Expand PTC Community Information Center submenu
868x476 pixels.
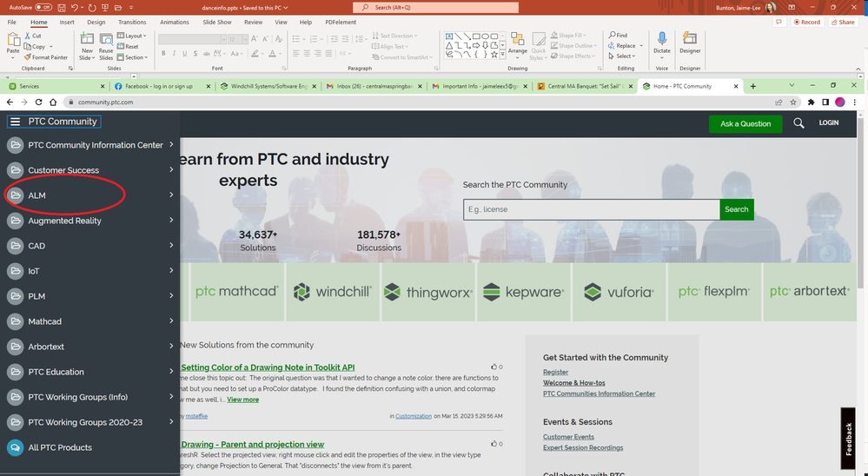[171, 145]
